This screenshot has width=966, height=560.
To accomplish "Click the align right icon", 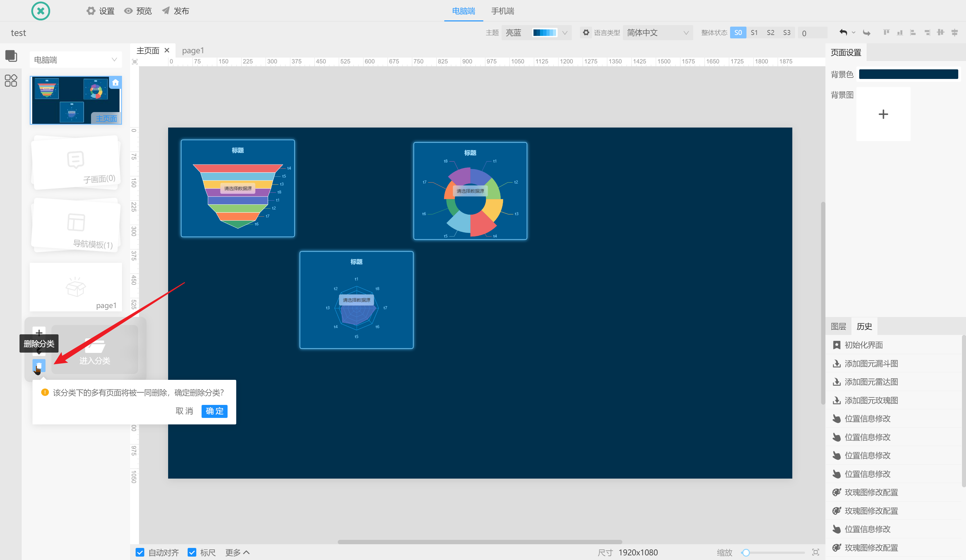I will pos(927,33).
